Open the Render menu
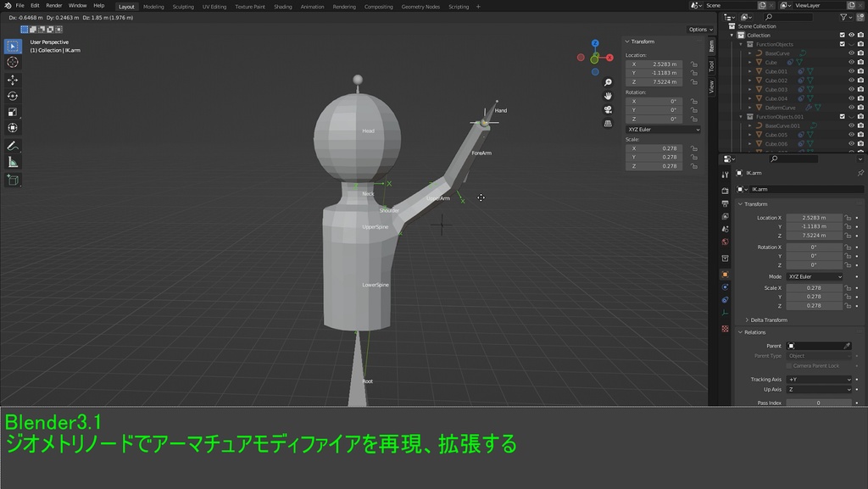Image resolution: width=868 pixels, height=489 pixels. pos(53,6)
